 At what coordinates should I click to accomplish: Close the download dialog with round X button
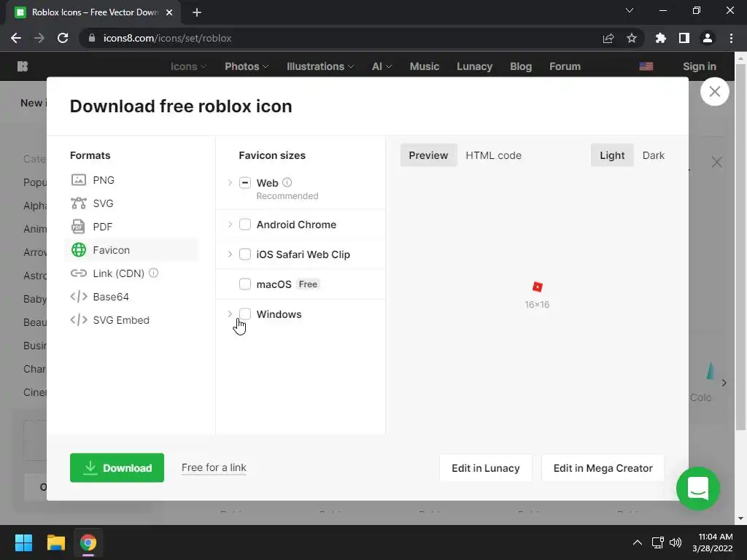(714, 91)
